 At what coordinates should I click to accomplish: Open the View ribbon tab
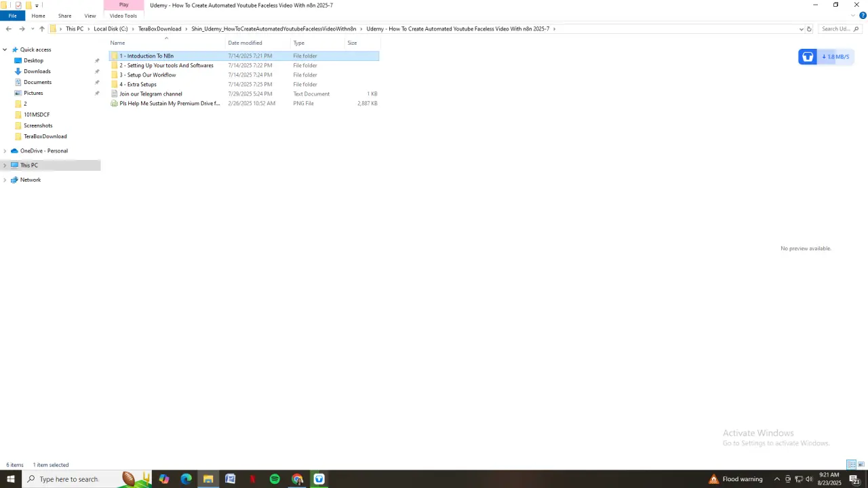90,16
